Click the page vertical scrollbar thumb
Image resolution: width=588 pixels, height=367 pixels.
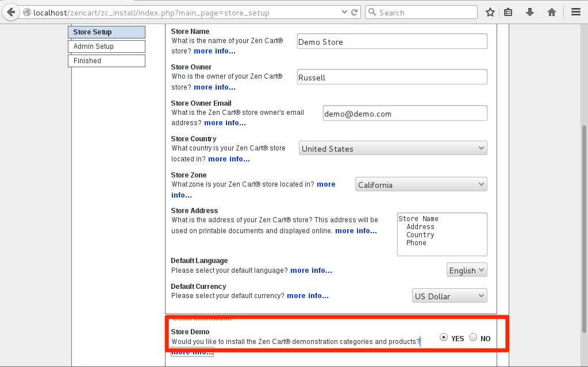[584, 229]
